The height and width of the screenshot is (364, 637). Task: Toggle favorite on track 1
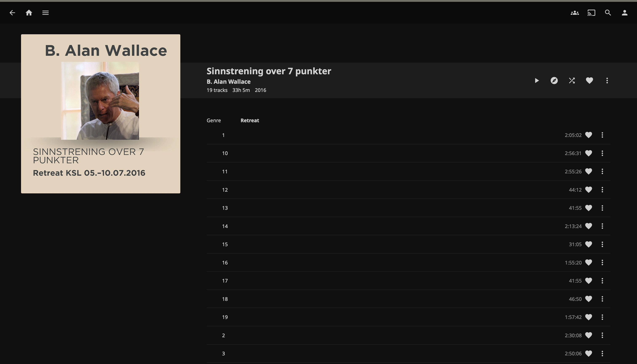[588, 135]
